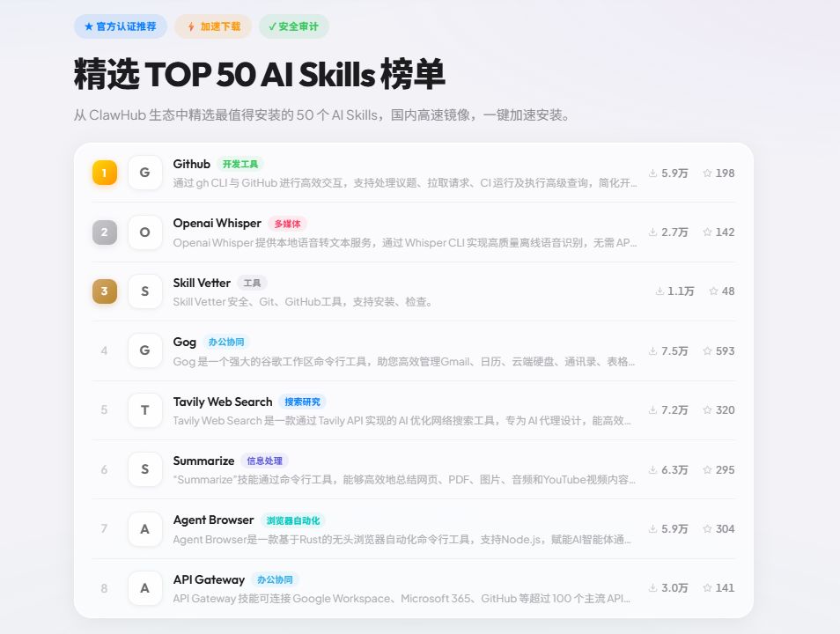Image resolution: width=840 pixels, height=634 pixels.
Task: Click the Github "G" avatar icon
Action: coord(144,173)
